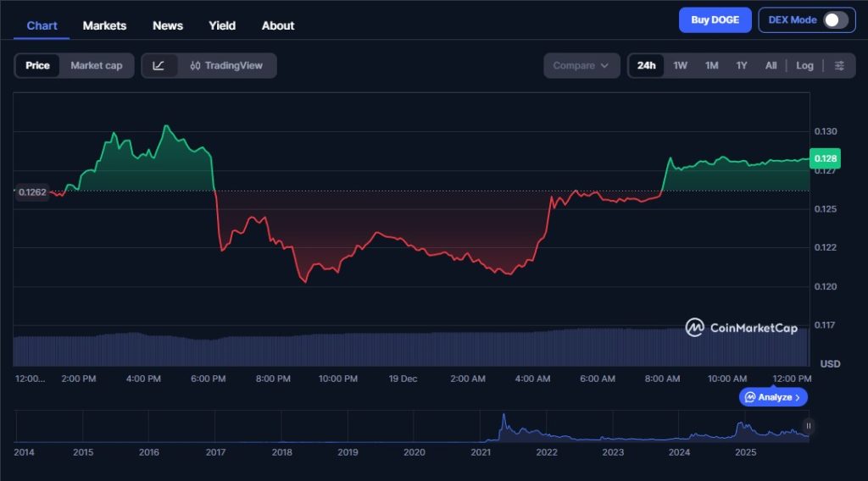Click the 0.128 current price label
The height and width of the screenshot is (481, 868).
826,158
